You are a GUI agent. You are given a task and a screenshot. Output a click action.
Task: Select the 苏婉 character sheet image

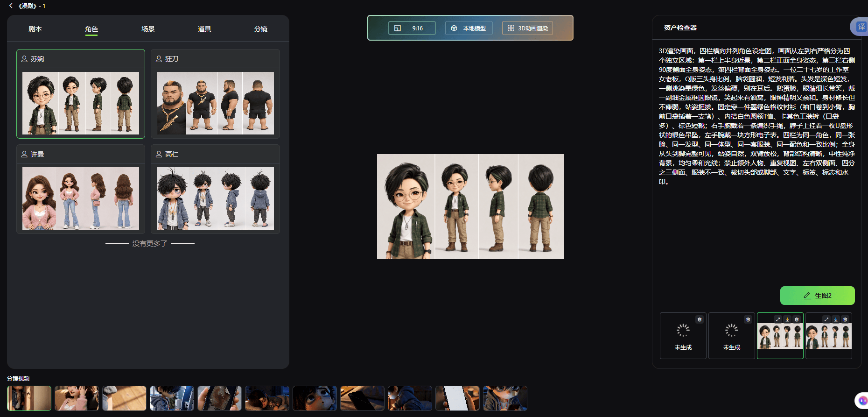pos(81,103)
